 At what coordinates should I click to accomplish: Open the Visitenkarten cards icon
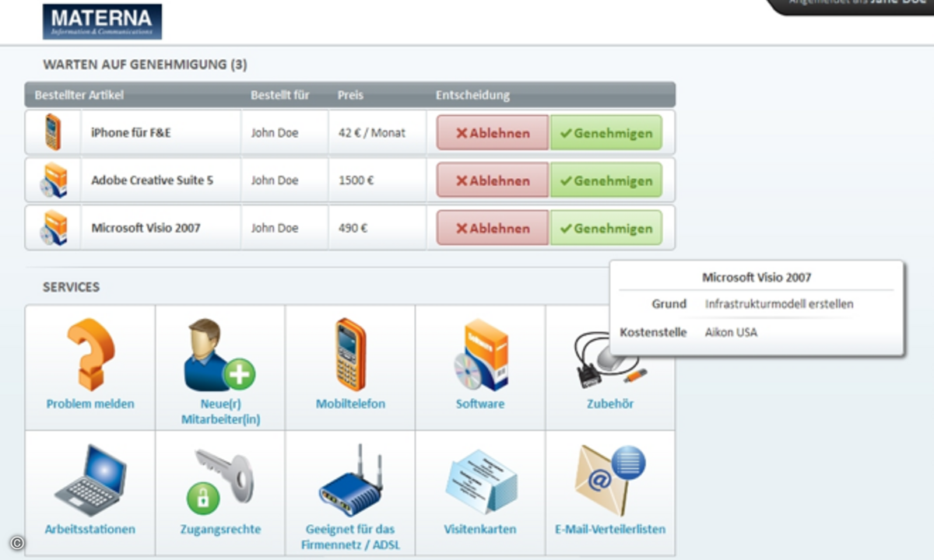point(480,480)
